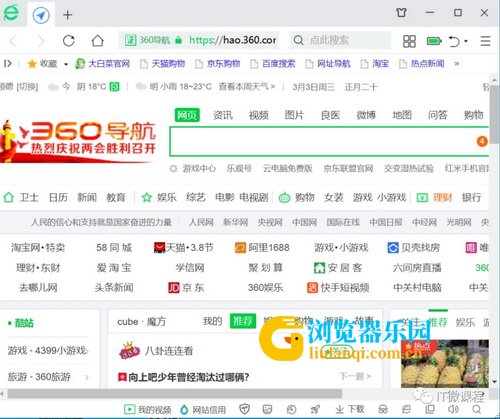The height and width of the screenshot is (419, 500).
Task: Open 阿里1688 site link
Action: coord(262,248)
